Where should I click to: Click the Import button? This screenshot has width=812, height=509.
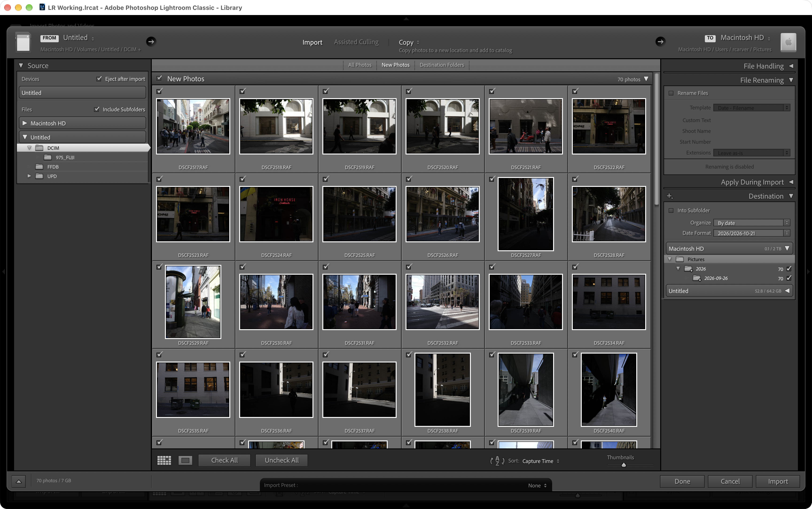pos(778,481)
